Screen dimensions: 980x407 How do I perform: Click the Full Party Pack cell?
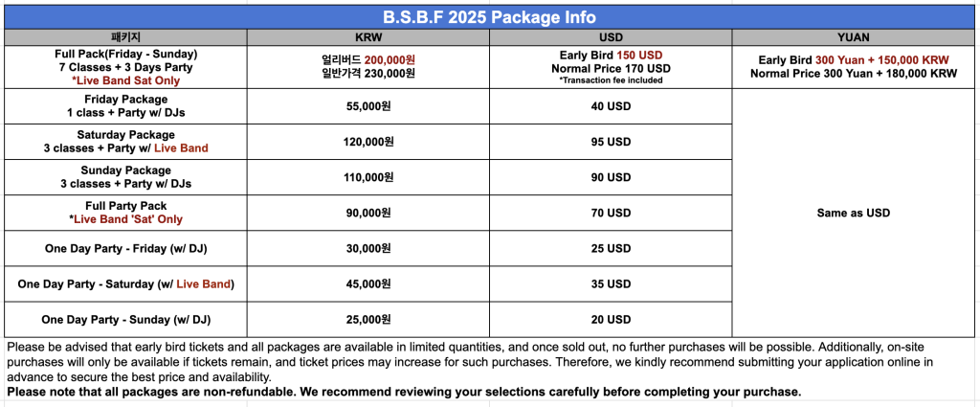125,213
